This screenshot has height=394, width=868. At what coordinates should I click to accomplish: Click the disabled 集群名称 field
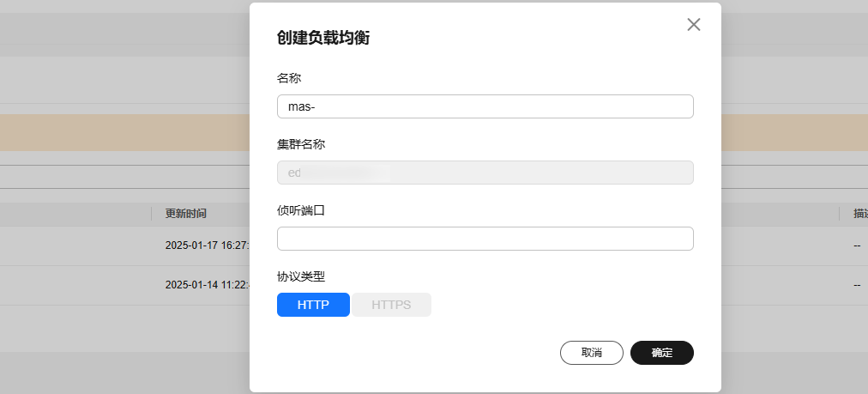point(485,173)
